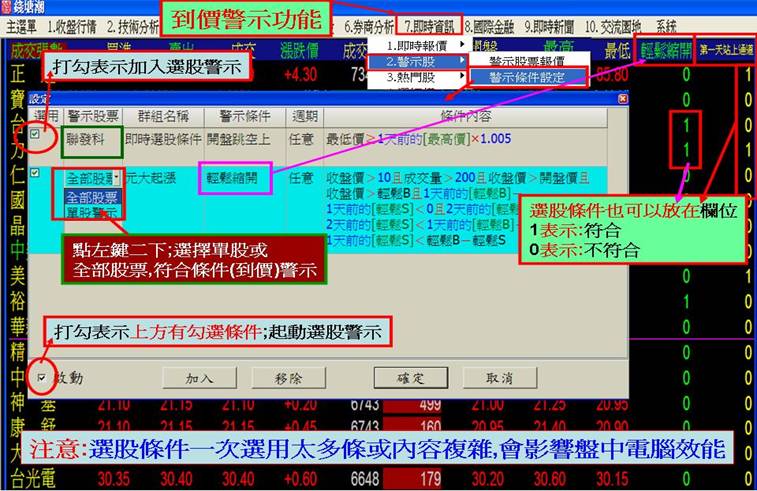The height and width of the screenshot is (491, 757).
Task: Toggle the 啟動 checkbox at dialog bottom
Action: [x=41, y=378]
